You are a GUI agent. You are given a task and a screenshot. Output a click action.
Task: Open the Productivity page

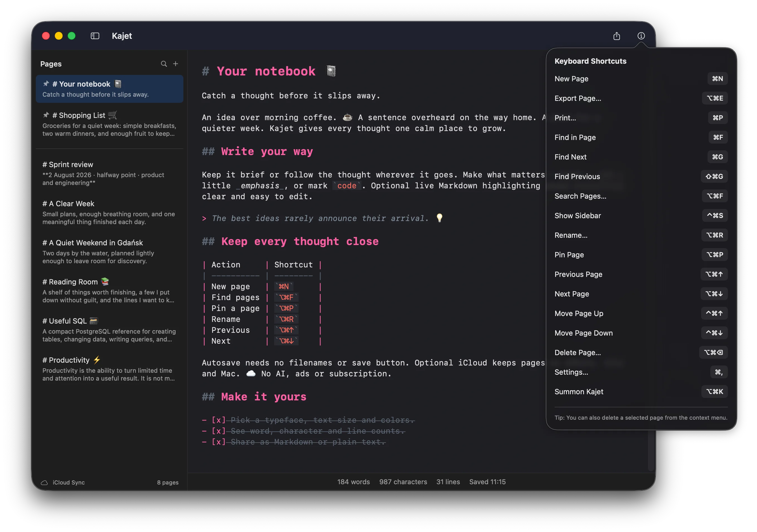coord(110,369)
